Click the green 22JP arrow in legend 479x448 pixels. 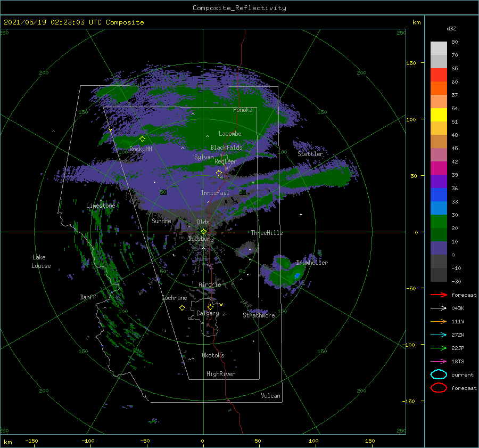[x=439, y=348]
